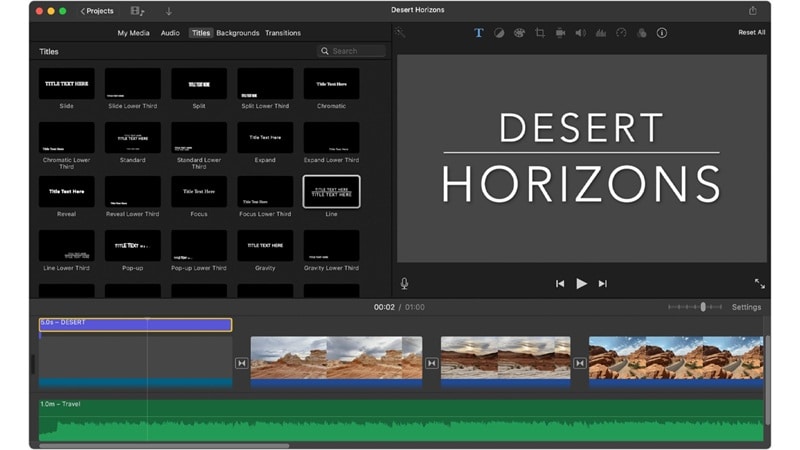This screenshot has height=450, width=800.
Task: Play the project in the viewer
Action: click(581, 284)
